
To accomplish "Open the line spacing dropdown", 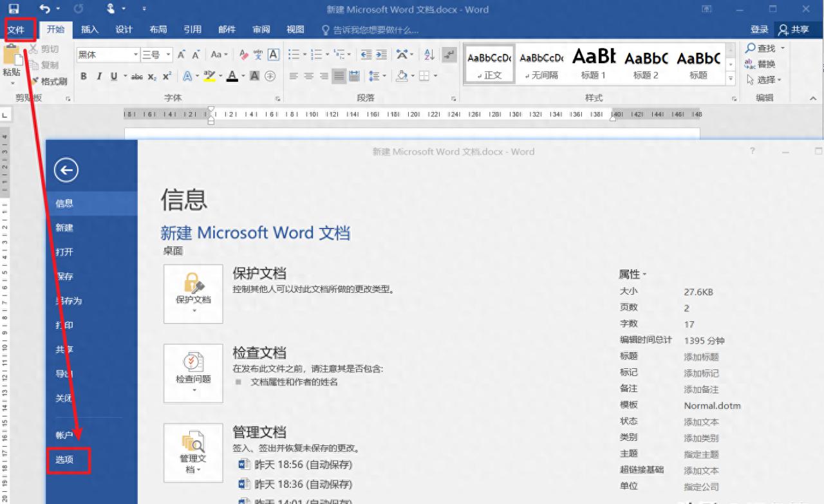I will 376,76.
